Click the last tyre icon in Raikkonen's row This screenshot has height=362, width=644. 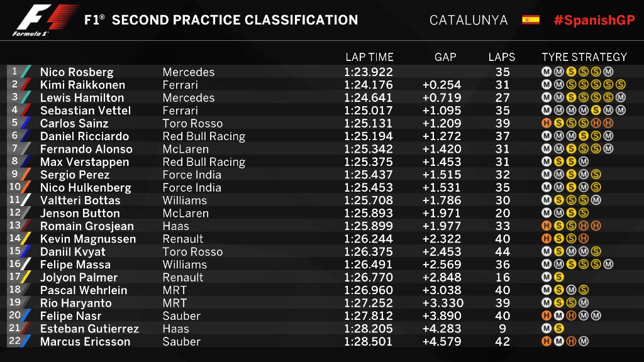[621, 85]
